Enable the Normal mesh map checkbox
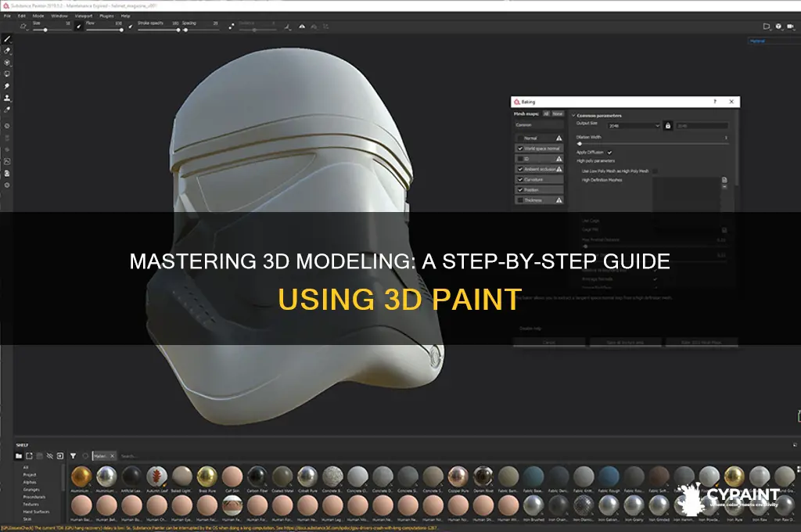The width and height of the screenshot is (801, 532). click(x=520, y=138)
